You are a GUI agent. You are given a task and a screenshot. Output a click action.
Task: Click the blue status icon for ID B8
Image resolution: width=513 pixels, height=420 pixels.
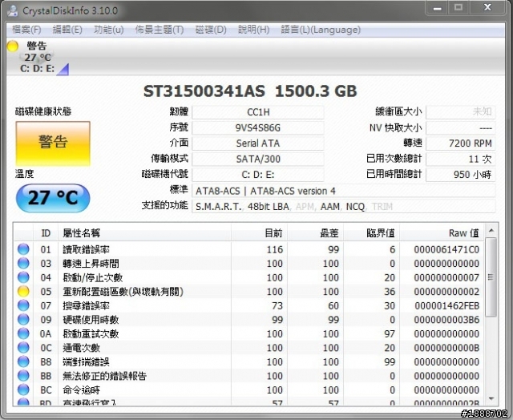click(x=23, y=361)
